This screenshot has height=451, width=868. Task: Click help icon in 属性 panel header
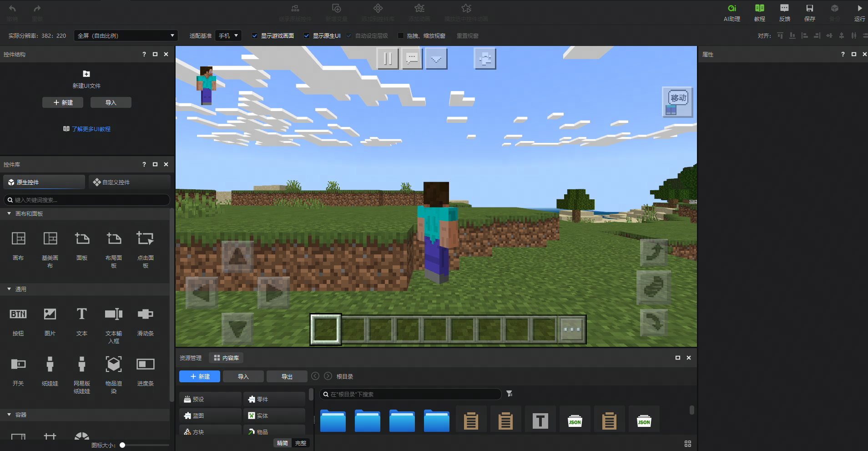(843, 54)
